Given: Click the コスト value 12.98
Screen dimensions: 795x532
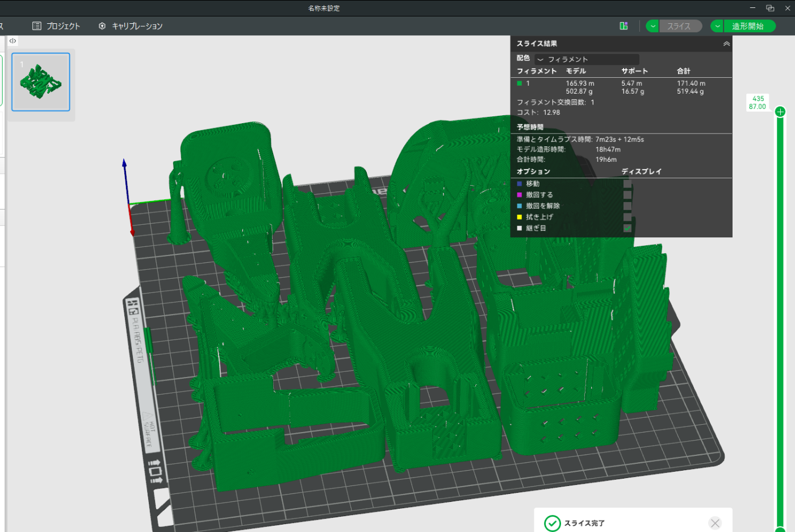Looking at the screenshot, I should click(551, 112).
